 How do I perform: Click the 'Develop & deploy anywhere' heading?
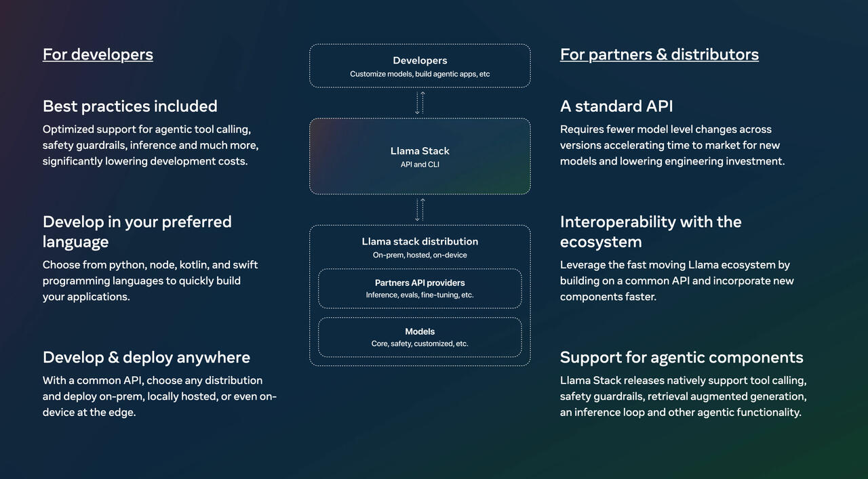pos(146,357)
